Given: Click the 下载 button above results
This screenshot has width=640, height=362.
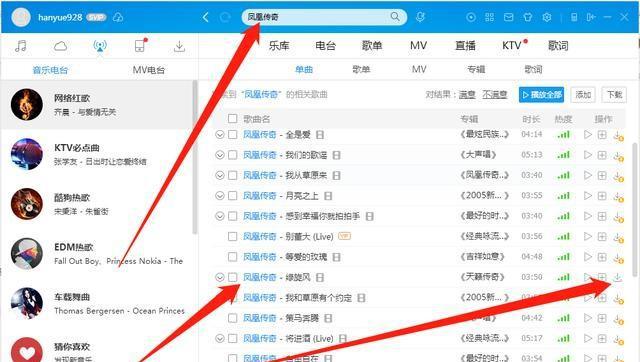Looking at the screenshot, I should pos(614,95).
